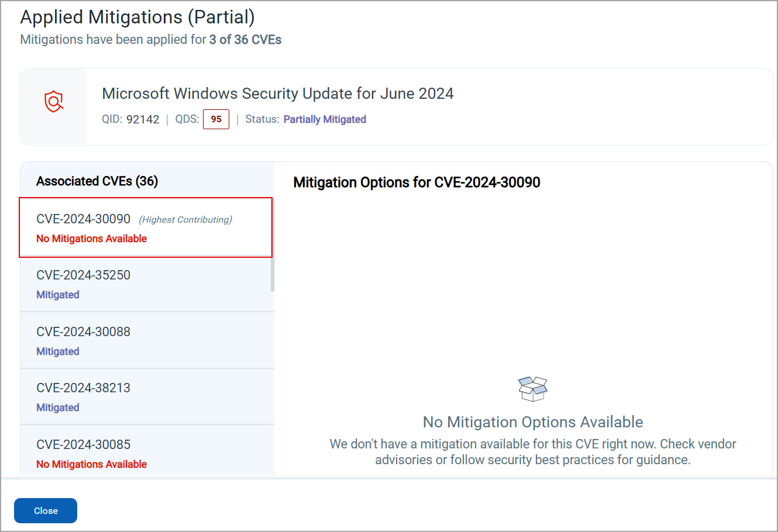This screenshot has height=532, width=778.
Task: Click the QDS score badge 95
Action: (216, 119)
